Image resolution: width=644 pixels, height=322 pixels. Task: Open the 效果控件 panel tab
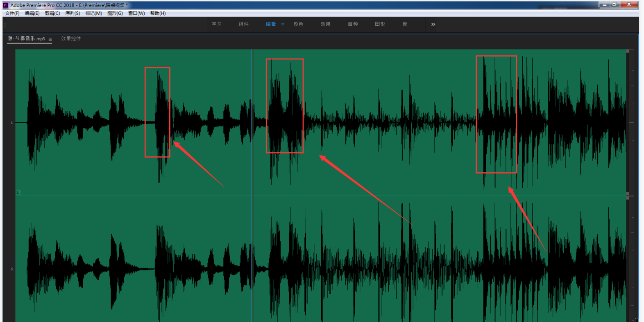[x=71, y=38]
